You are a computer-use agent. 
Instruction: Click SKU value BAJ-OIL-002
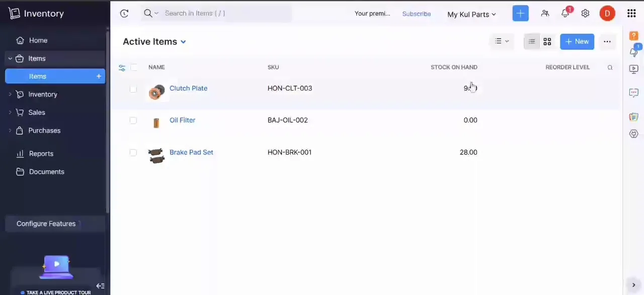pos(288,120)
